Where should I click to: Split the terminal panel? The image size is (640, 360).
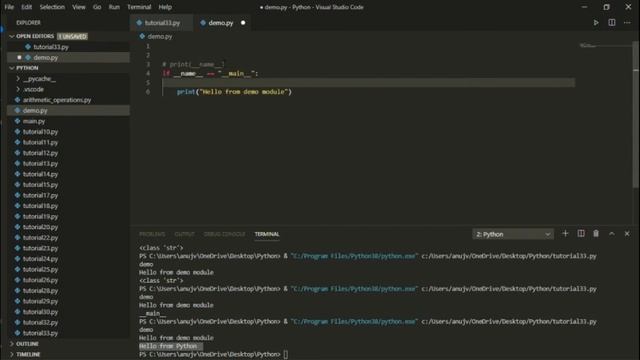[581, 233]
